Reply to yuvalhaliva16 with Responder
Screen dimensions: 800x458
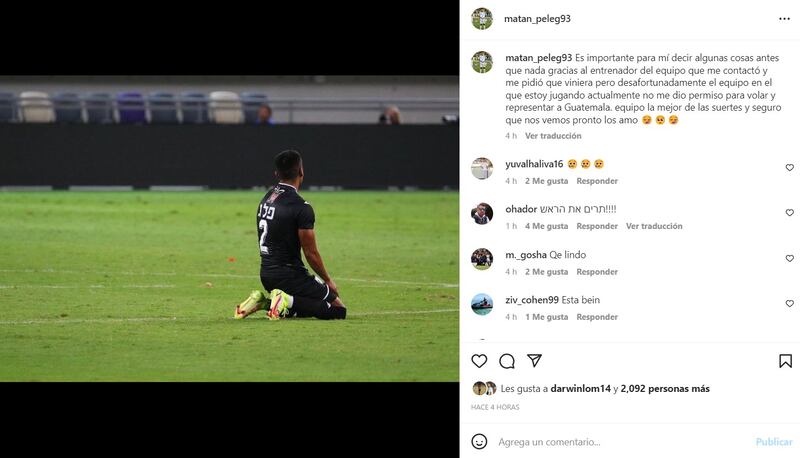click(597, 181)
